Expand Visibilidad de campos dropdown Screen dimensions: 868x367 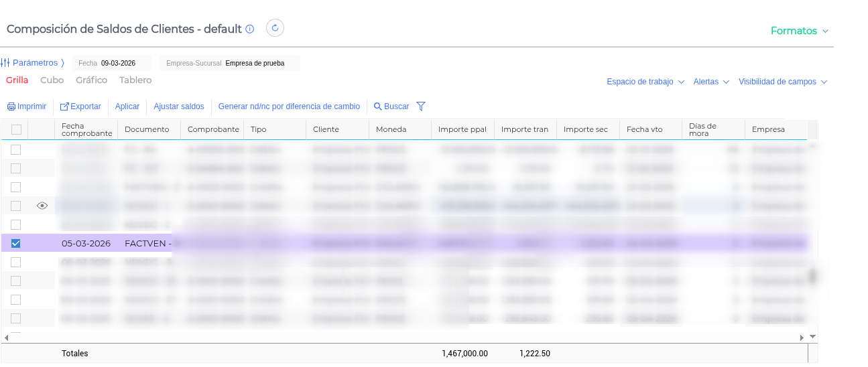click(782, 82)
